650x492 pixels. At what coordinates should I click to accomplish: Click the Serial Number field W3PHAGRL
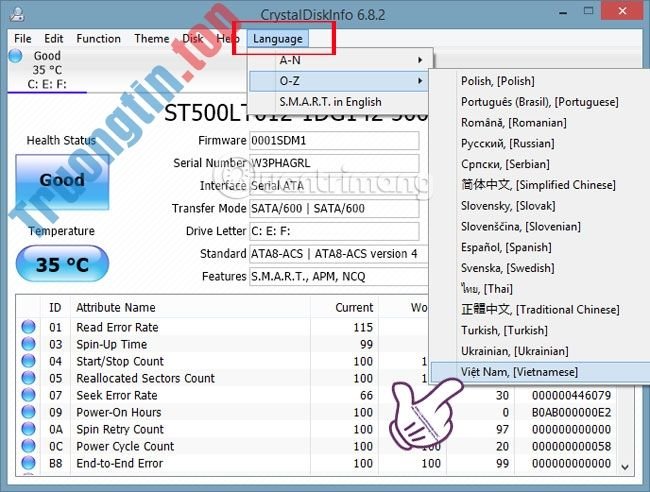pos(334,163)
